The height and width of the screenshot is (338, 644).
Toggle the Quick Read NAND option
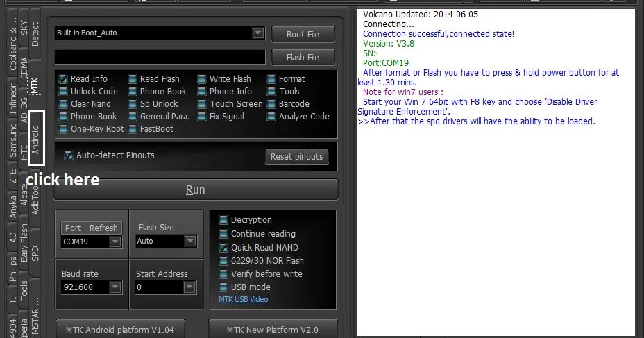223,248
